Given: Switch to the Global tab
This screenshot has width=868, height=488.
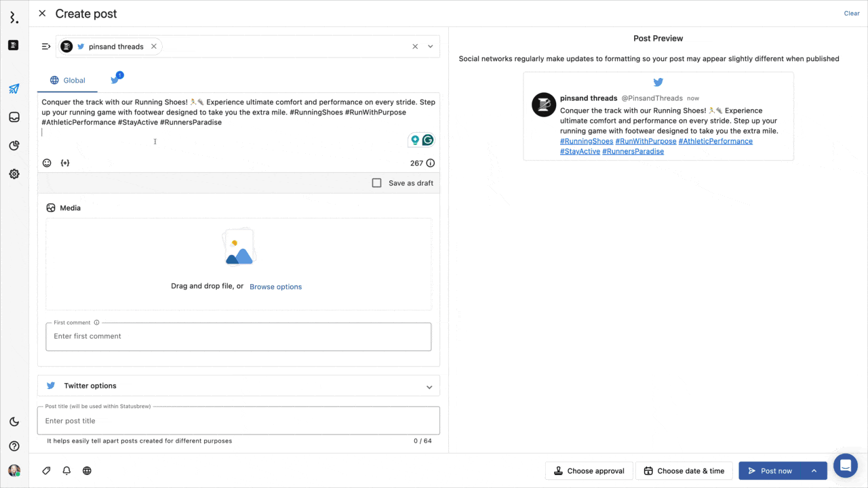Looking at the screenshot, I should pyautogui.click(x=67, y=80).
